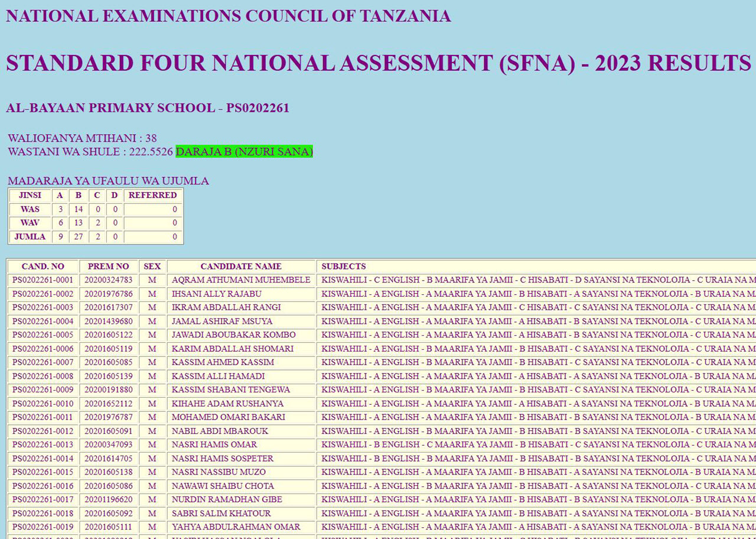Click the REFERRED header in summary table
Screen dimensions: 756x539
click(x=153, y=196)
